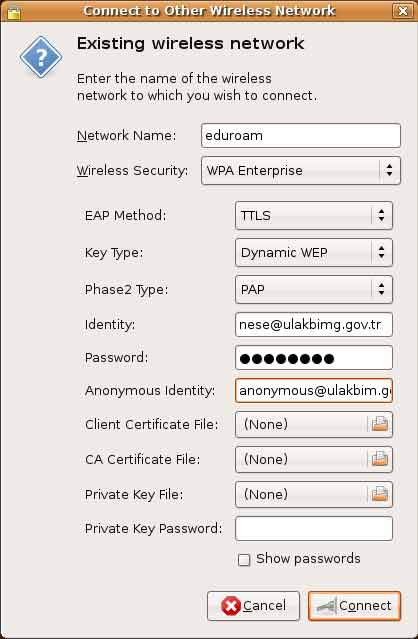418x639 pixels.
Task: Browse for the CA Certificate File via folder icon
Action: [x=379, y=459]
